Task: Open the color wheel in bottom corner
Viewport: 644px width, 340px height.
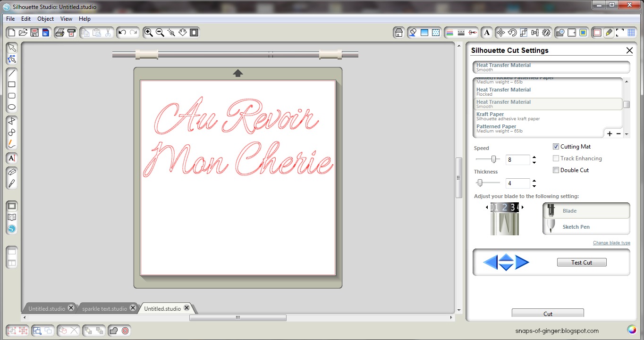Action: coord(631,329)
